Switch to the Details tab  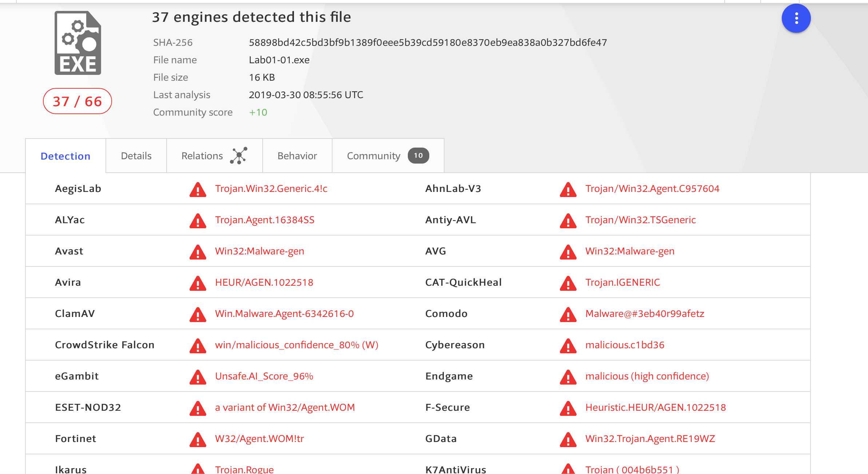pyautogui.click(x=136, y=156)
